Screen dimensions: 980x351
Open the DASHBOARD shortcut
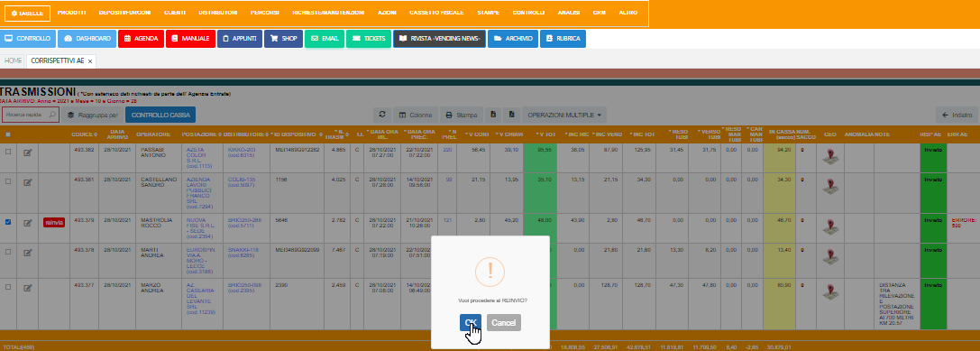pos(87,39)
